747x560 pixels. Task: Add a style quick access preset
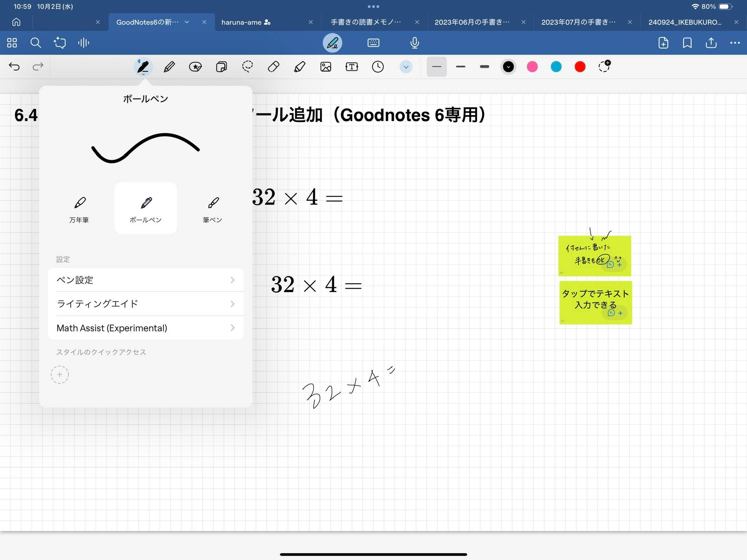60,374
